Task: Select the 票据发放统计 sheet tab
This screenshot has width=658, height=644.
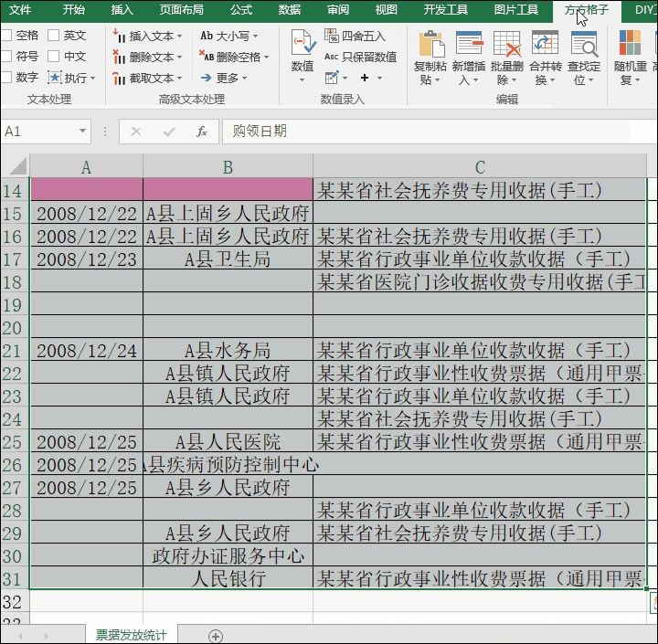Action: [x=132, y=635]
